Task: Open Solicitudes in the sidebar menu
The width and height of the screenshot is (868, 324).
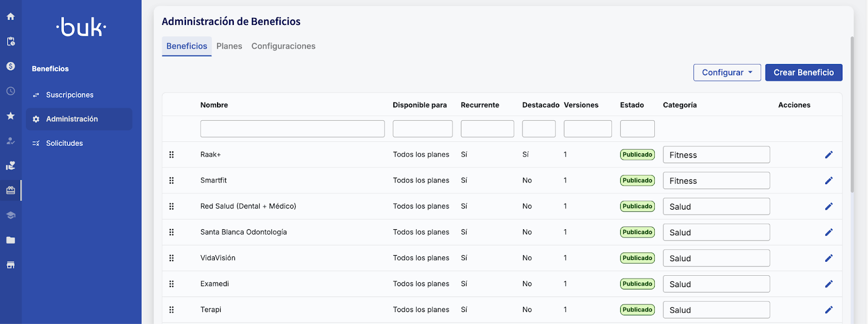Action: pyautogui.click(x=65, y=143)
